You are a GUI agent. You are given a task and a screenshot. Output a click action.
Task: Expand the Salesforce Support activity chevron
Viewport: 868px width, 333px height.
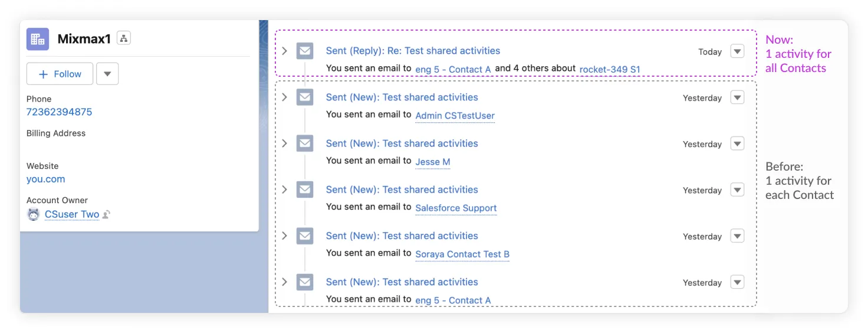284,190
